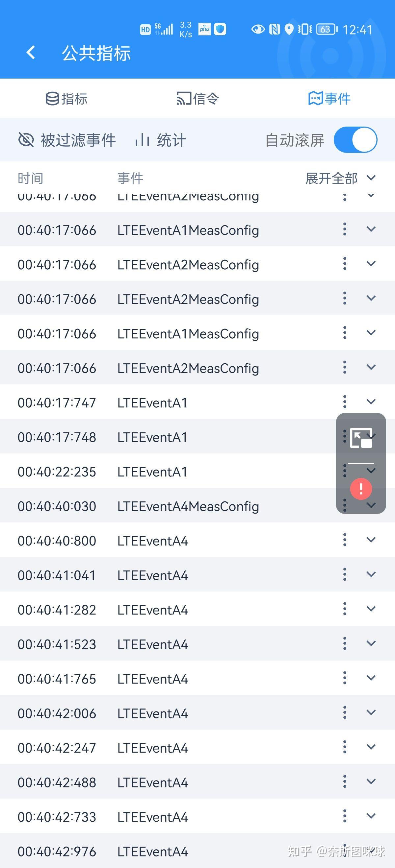
Task: Click three-dot menu for 00:40:42:488 event
Action: click(344, 782)
